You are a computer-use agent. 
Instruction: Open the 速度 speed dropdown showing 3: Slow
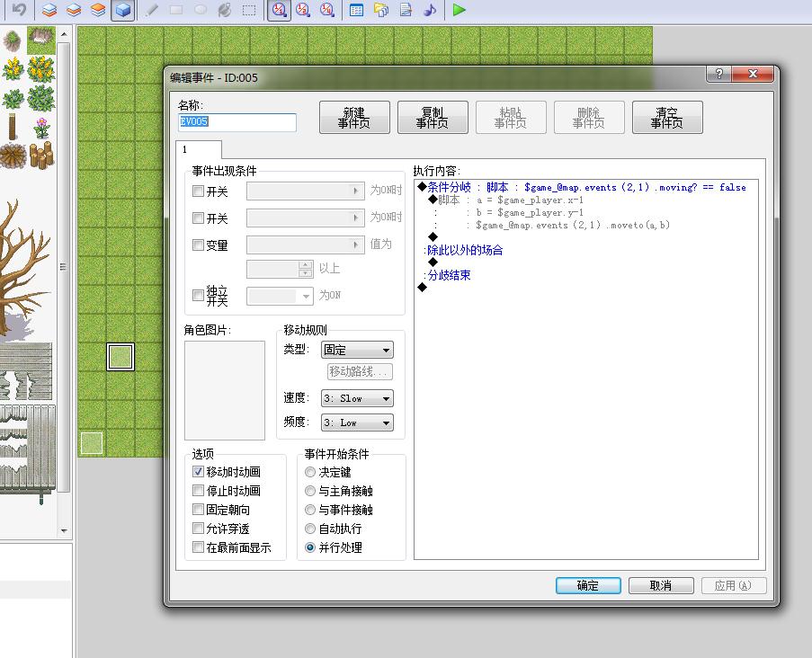[357, 398]
